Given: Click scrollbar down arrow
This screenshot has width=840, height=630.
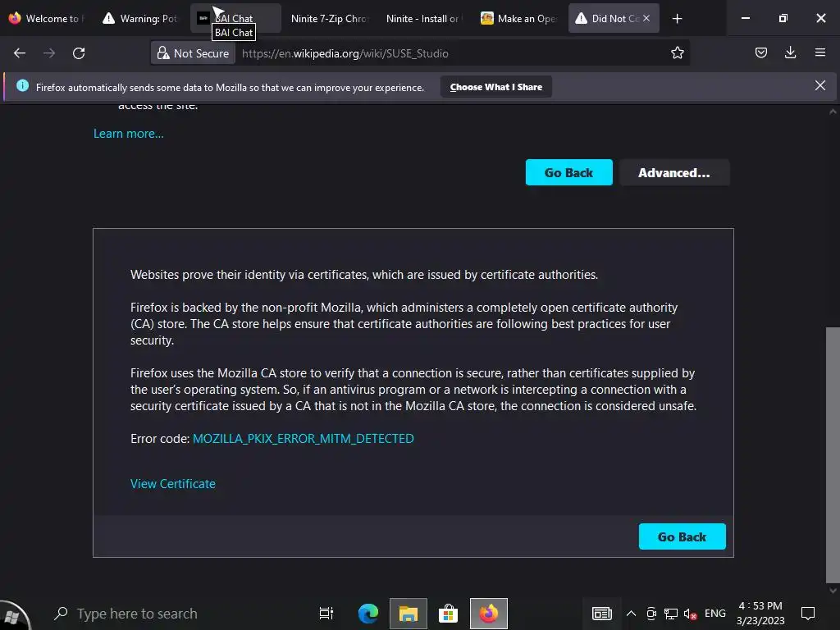Looking at the screenshot, I should click(x=833, y=591).
